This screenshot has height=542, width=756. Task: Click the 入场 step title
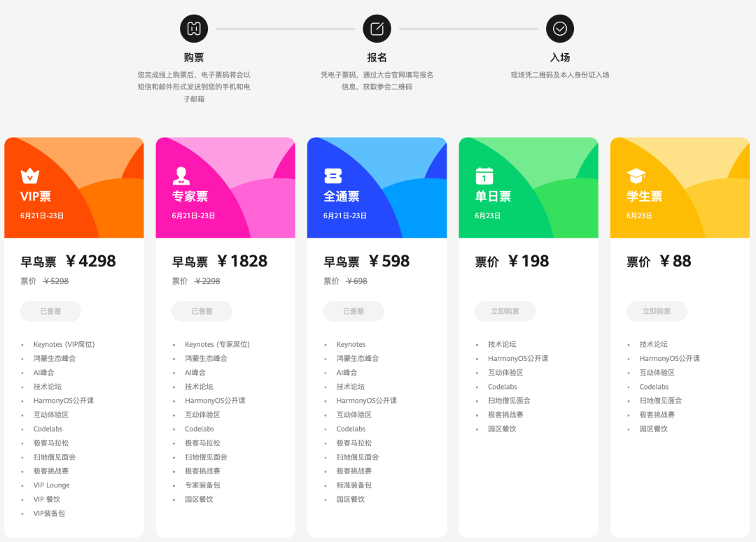(560, 57)
